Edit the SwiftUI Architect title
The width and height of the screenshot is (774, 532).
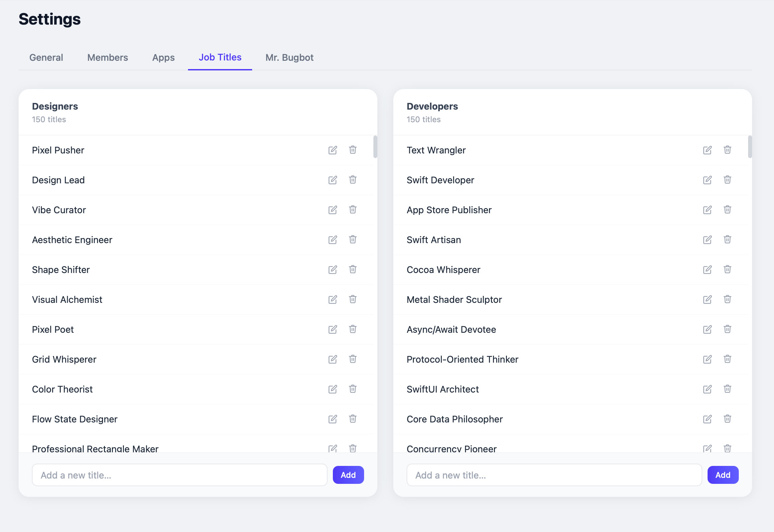(707, 389)
